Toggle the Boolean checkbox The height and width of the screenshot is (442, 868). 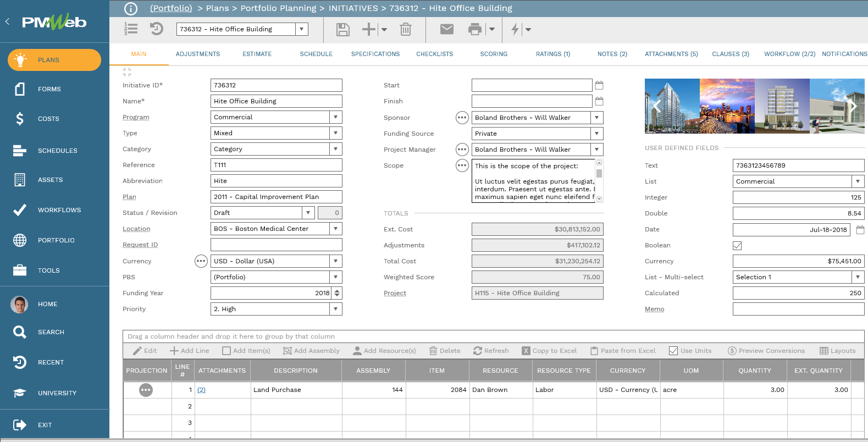click(x=737, y=246)
